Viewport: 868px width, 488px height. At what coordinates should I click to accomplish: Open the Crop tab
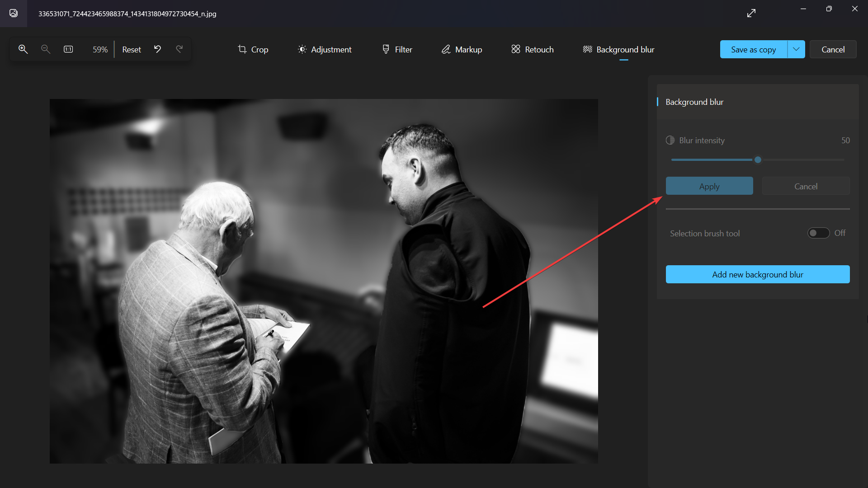[x=253, y=49]
